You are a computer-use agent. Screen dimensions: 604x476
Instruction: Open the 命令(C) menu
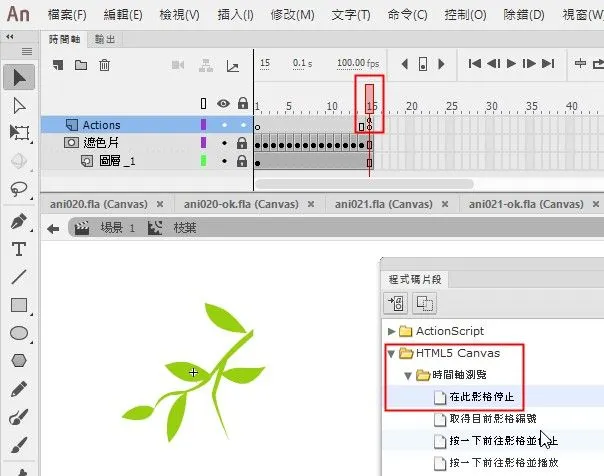[408, 15]
